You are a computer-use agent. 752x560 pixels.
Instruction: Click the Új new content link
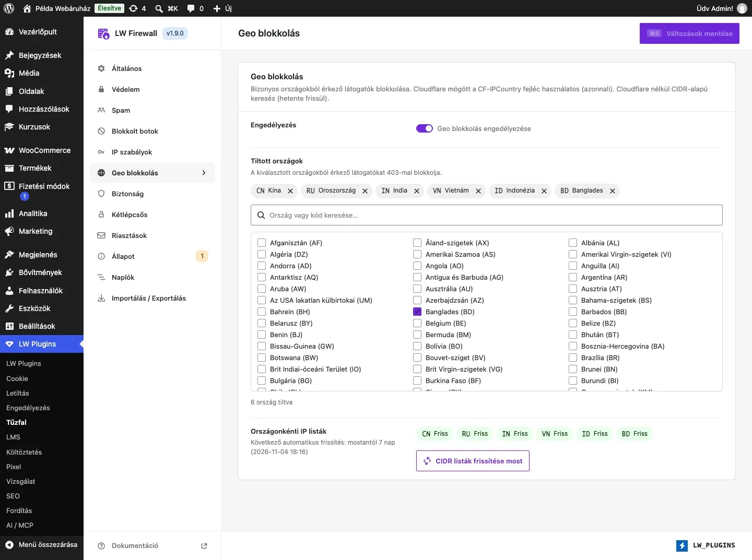pos(222,8)
